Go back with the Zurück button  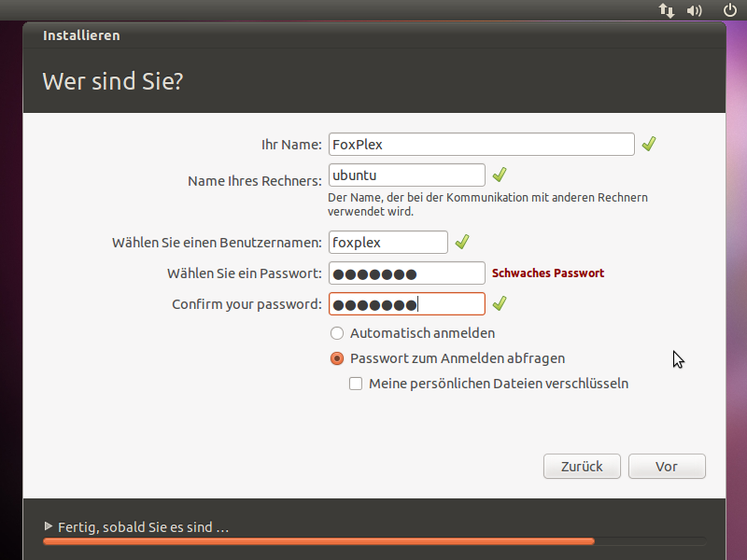click(x=582, y=466)
